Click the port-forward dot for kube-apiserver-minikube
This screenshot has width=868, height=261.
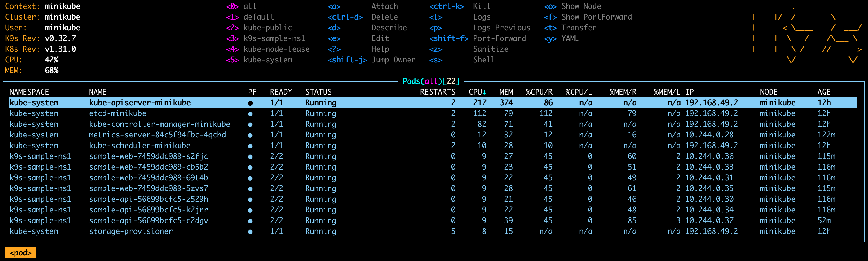point(250,103)
